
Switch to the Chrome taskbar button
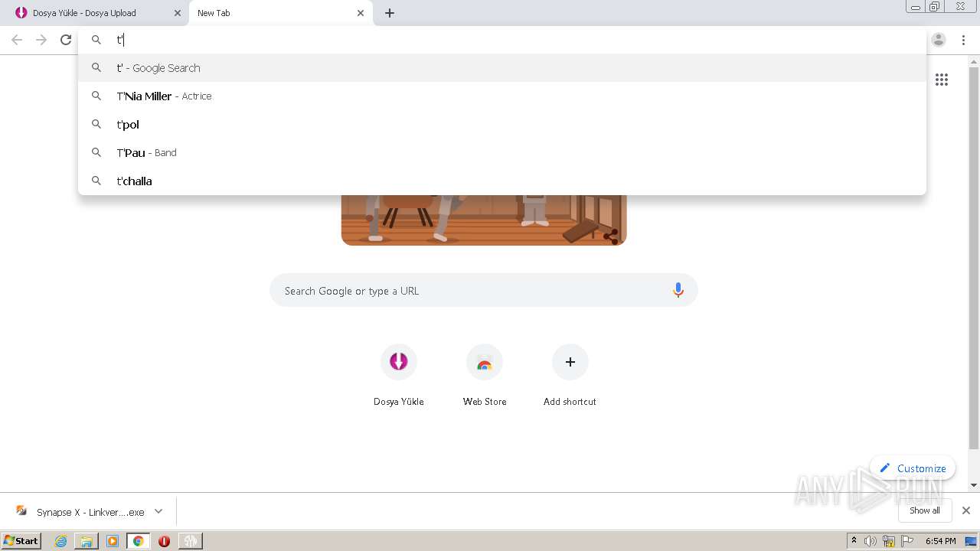point(139,541)
